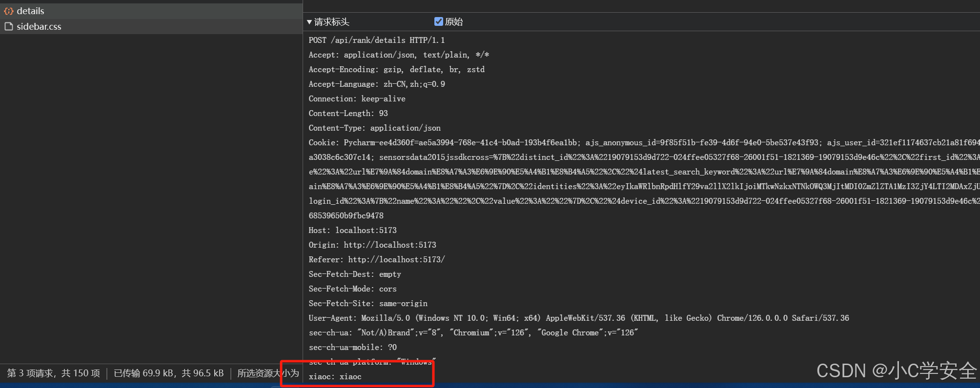Click the Sec-Fetch-Site: same-origin line
Viewport: 980px width, 388px height.
pyautogui.click(x=368, y=303)
